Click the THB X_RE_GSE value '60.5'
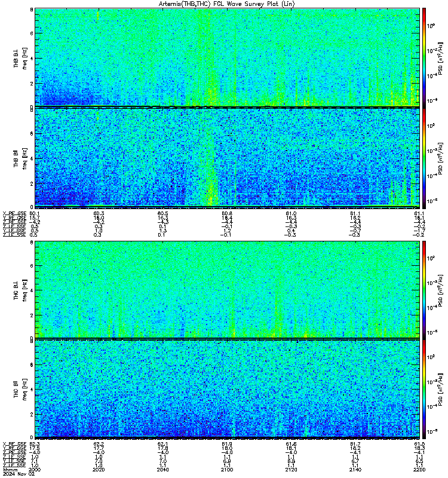 (162, 213)
